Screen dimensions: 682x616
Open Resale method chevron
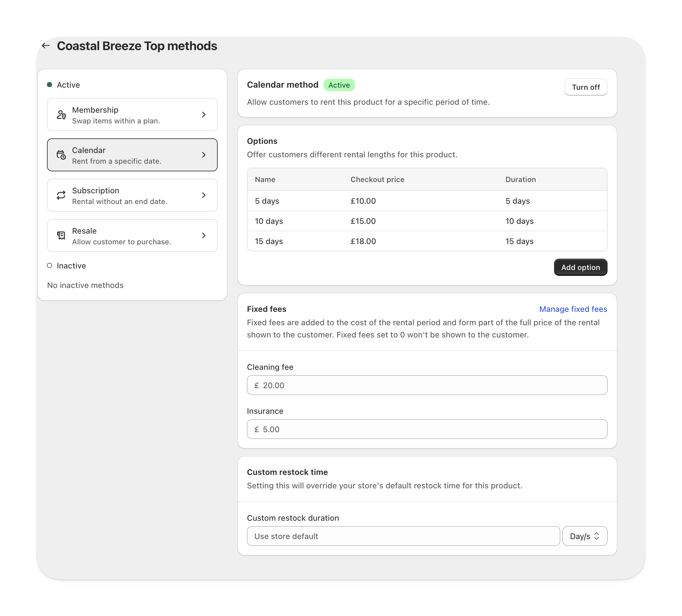pos(204,235)
